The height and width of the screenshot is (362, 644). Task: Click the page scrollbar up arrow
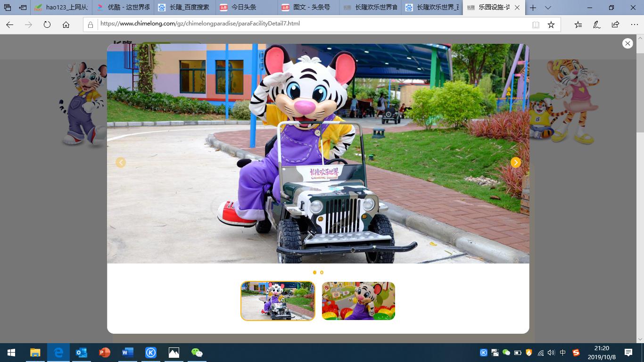(x=640, y=38)
